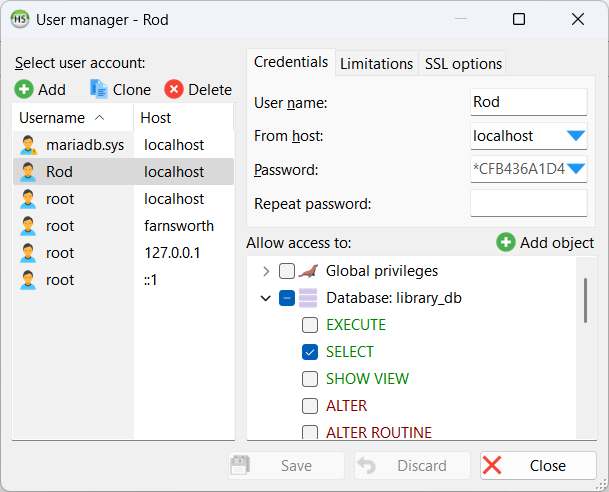Uncheck the SELECT privilege checkbox
This screenshot has width=609, height=492.
click(x=310, y=352)
